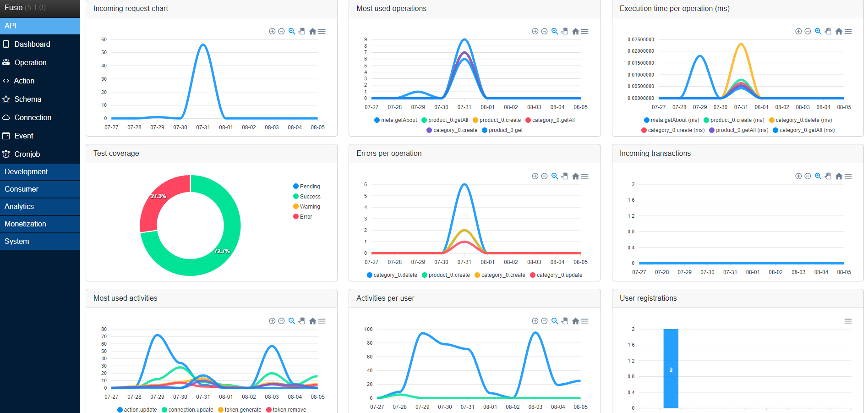Toggle Warning series in Test coverage legend
This screenshot has width=868, height=413.
(x=306, y=206)
